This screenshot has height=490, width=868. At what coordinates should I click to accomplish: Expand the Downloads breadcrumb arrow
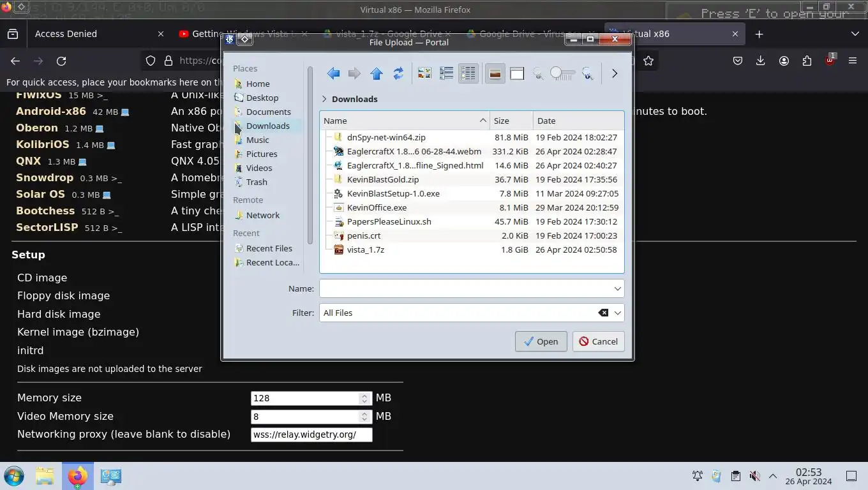pos(324,99)
